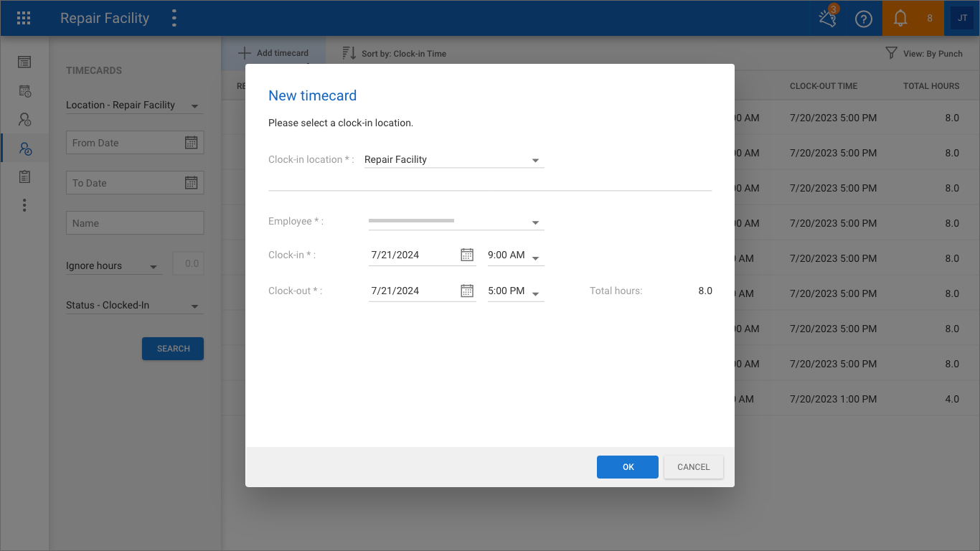Screen dimensions: 980x551
Task: Click the ignore hours 0.0 value field
Action: pos(188,263)
